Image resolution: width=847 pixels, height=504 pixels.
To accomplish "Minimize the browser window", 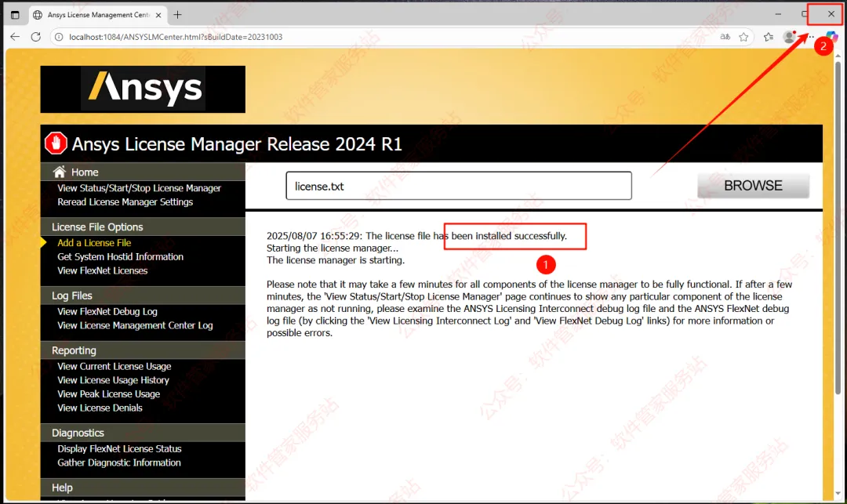I will click(778, 14).
